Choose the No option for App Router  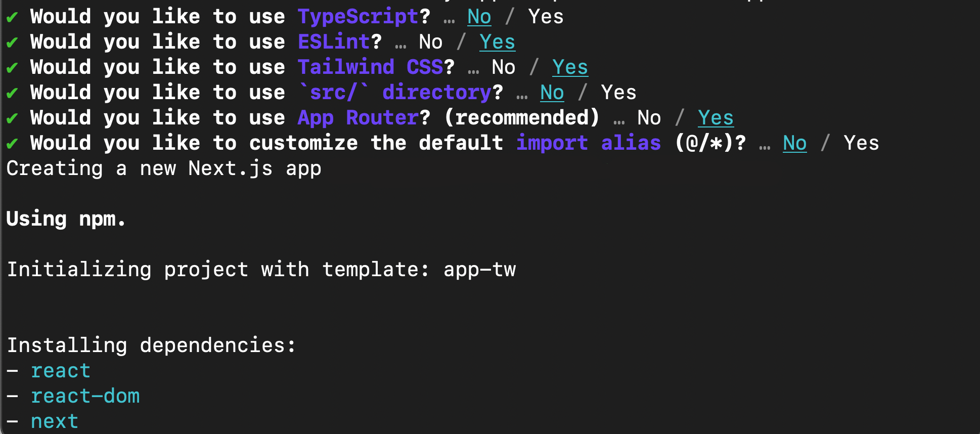click(649, 118)
